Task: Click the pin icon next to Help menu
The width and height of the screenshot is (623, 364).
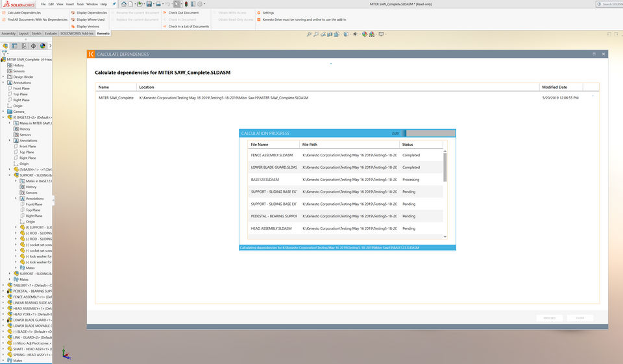Action: [114, 4]
